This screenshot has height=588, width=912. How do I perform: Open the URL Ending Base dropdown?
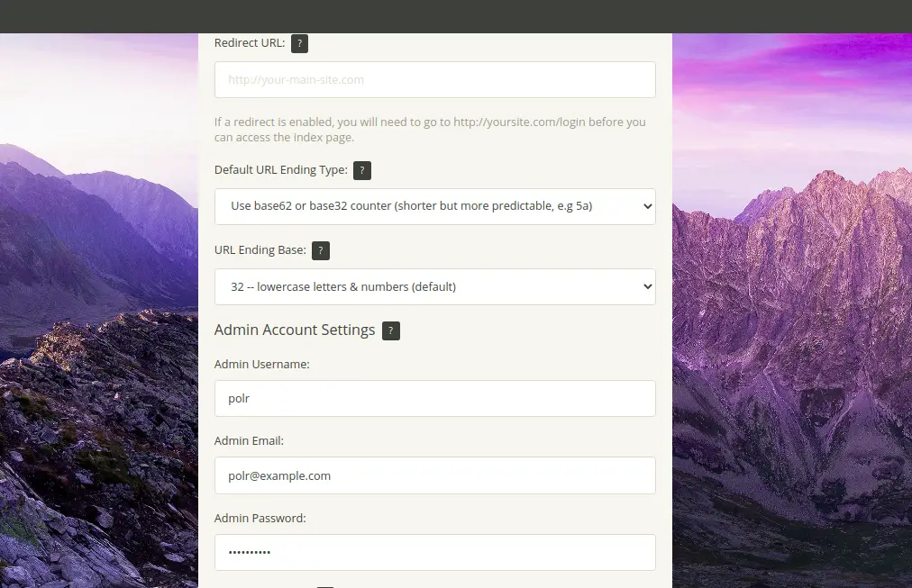click(435, 286)
